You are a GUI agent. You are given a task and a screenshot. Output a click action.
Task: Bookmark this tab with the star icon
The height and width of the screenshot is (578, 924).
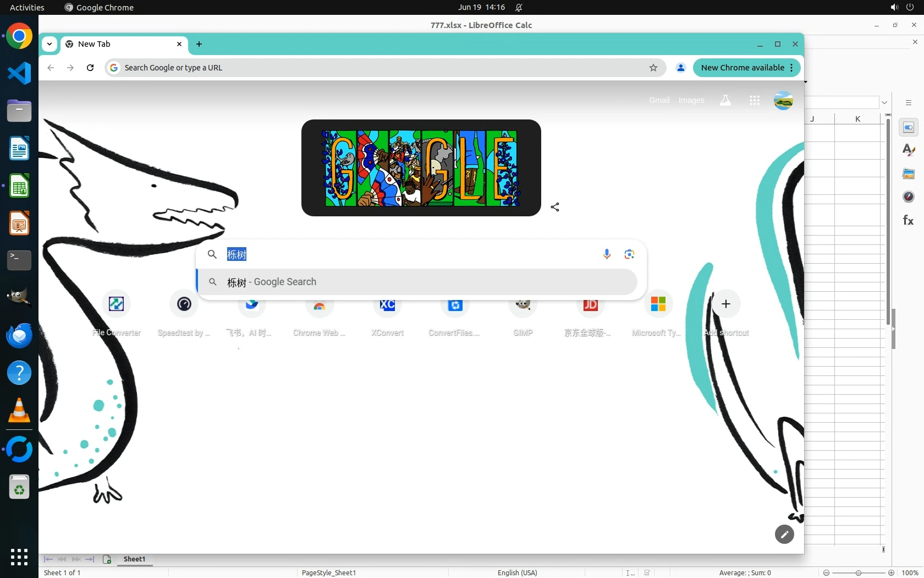653,68
